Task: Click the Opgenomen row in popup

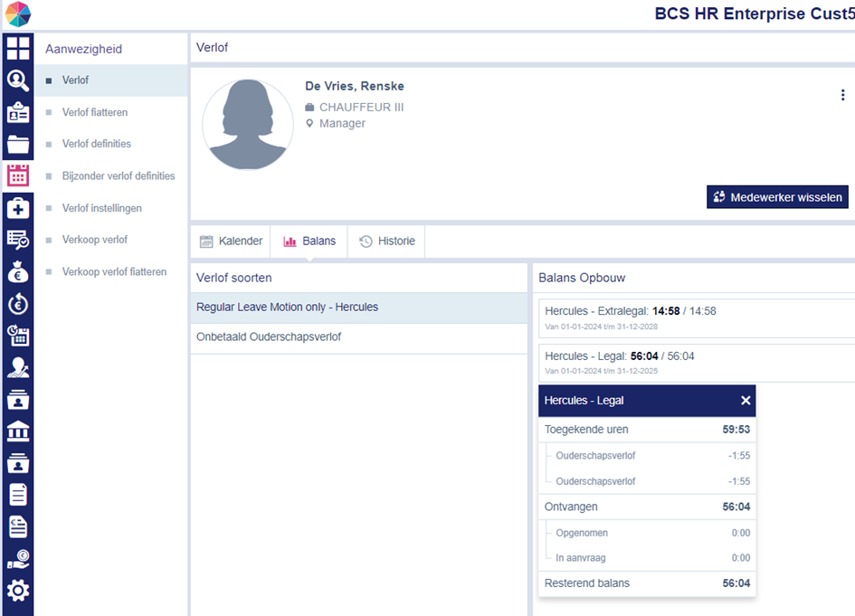Action: pyautogui.click(x=647, y=533)
